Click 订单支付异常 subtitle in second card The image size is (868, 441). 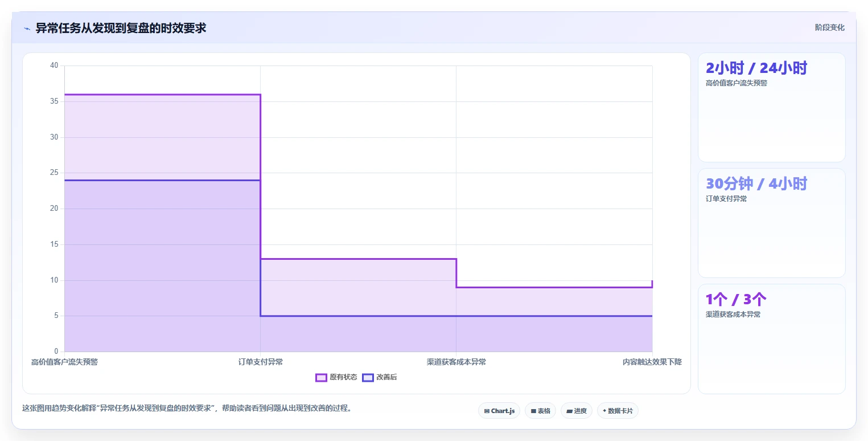coord(726,199)
